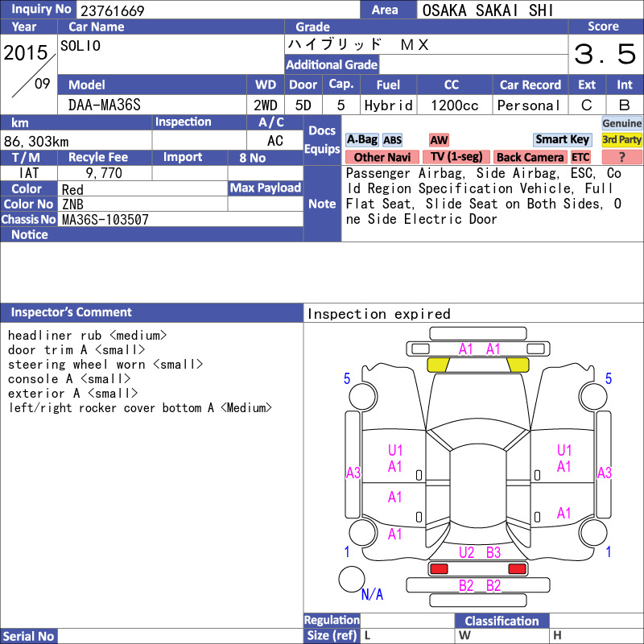The image size is (644, 644).
Task: Click the Classification label
Action: (x=502, y=621)
